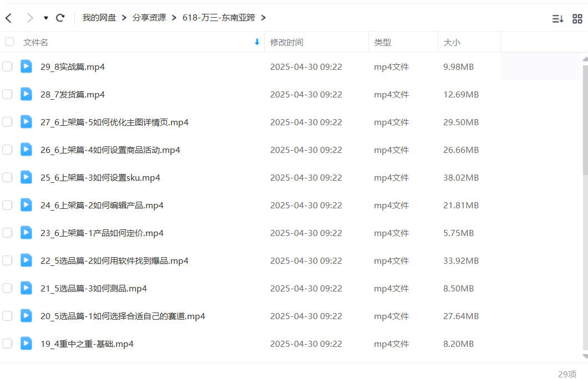Go back to the previous folder
This screenshot has height=379, width=588.
9,18
